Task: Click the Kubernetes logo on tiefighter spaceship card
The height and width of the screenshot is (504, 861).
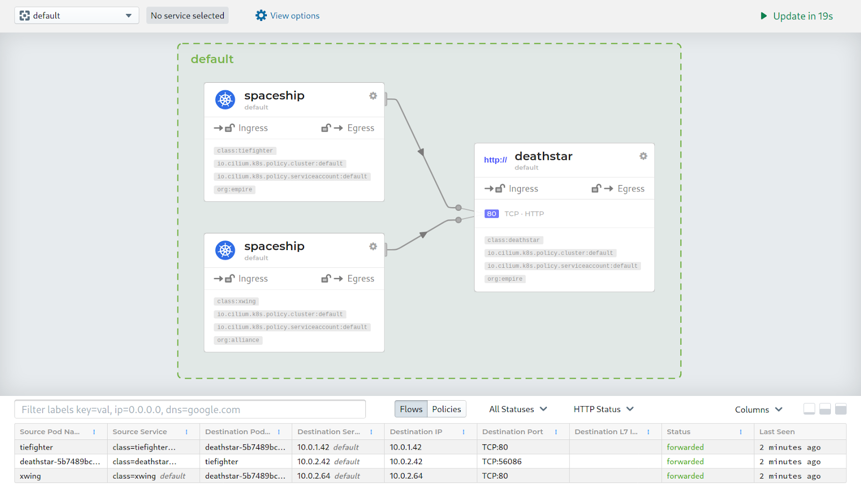Action: pyautogui.click(x=225, y=100)
